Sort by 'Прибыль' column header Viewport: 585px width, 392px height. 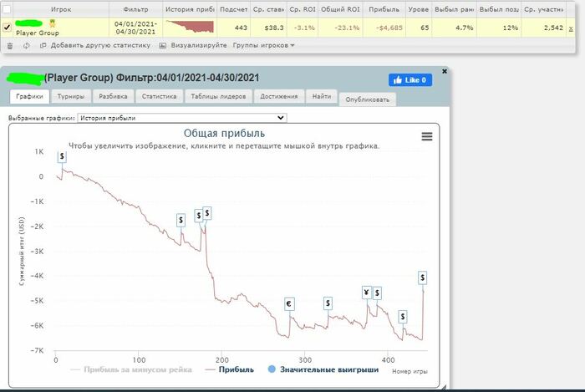pos(384,9)
